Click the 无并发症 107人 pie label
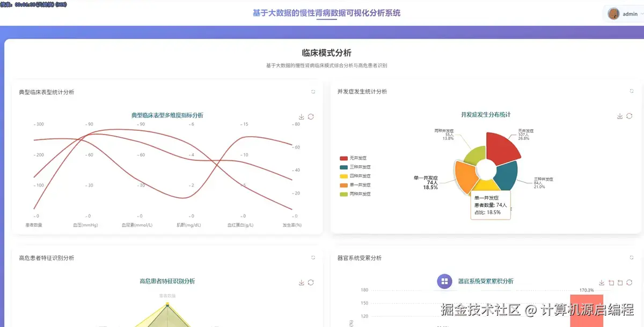This screenshot has height=327, width=644. click(x=526, y=135)
